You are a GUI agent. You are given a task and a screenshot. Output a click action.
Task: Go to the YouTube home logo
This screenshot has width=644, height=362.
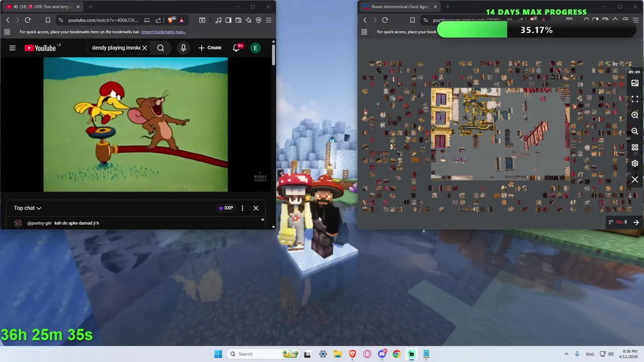point(40,48)
